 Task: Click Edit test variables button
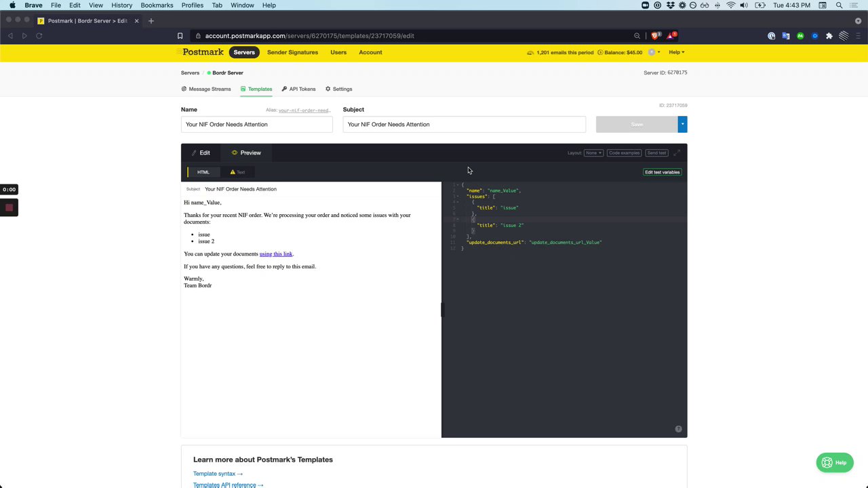point(662,172)
